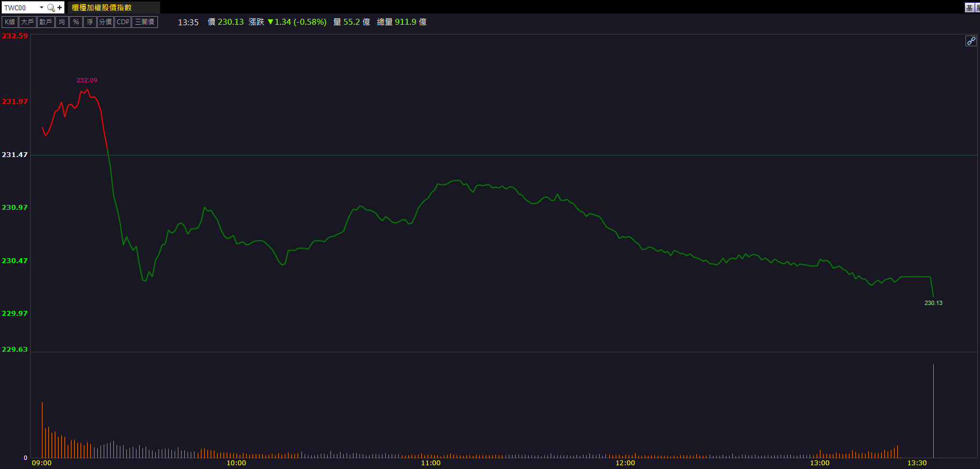
Task: Click the 13:35 timestamp in header
Action: pos(188,22)
